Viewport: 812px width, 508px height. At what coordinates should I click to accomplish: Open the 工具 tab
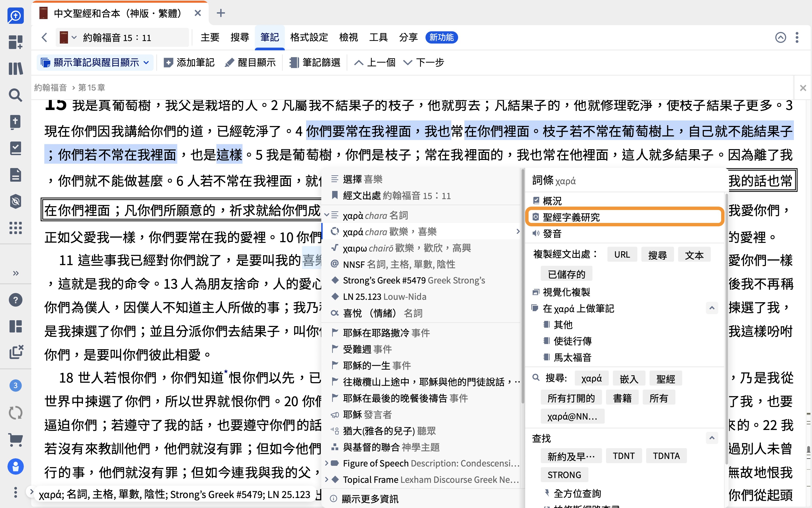379,37
